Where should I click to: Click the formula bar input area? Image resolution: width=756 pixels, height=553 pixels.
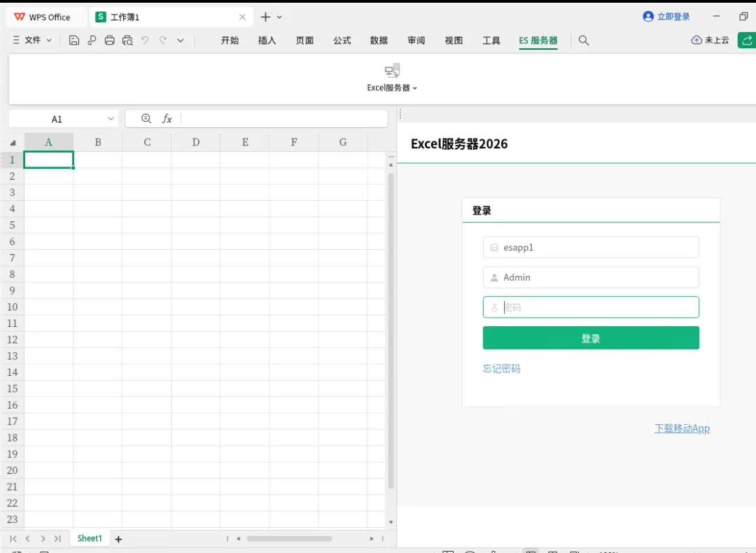[x=283, y=118]
